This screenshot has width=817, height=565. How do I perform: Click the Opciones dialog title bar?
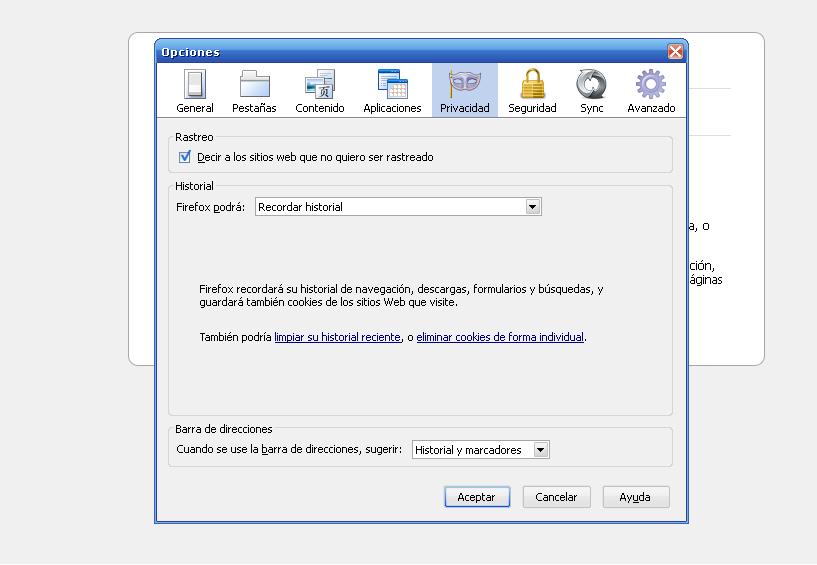(400, 52)
